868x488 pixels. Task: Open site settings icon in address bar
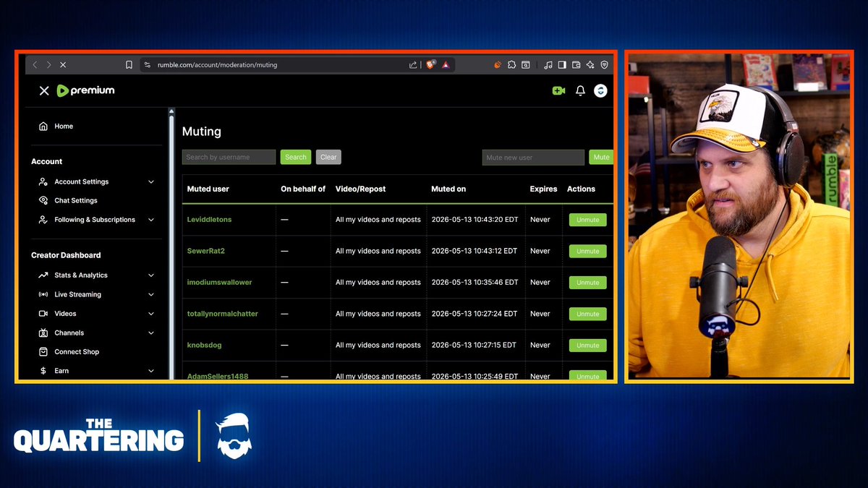[x=148, y=65]
